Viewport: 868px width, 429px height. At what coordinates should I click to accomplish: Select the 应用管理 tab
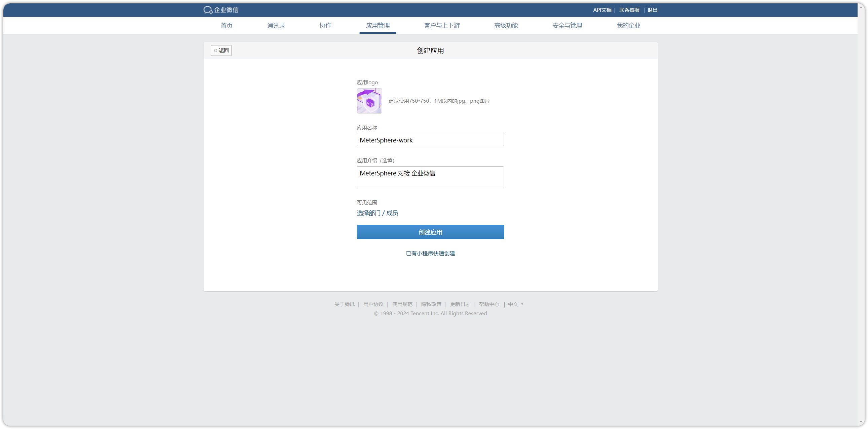pos(378,26)
